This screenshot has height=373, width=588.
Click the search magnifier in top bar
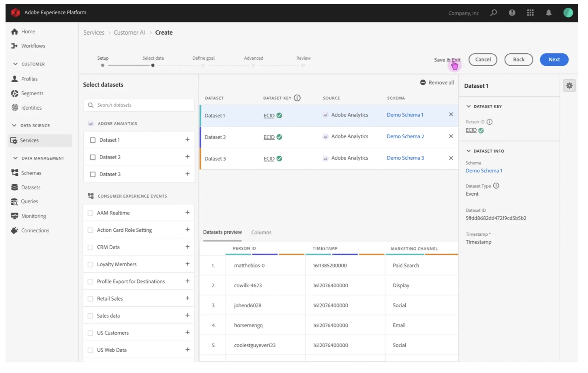click(494, 13)
